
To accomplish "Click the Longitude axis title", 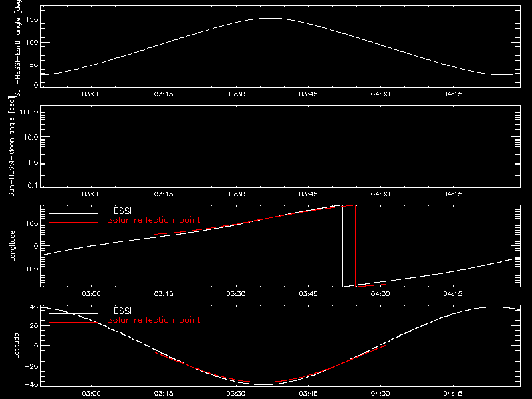I will (x=12, y=246).
